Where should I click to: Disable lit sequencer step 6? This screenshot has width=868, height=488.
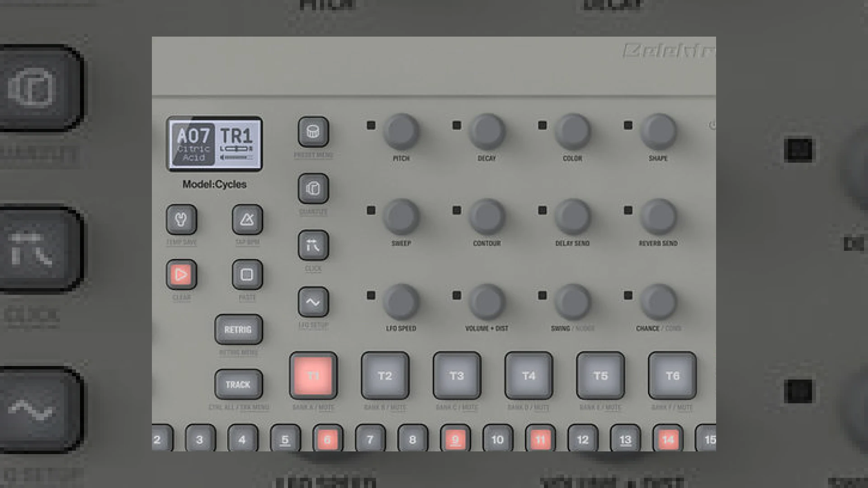click(x=328, y=438)
